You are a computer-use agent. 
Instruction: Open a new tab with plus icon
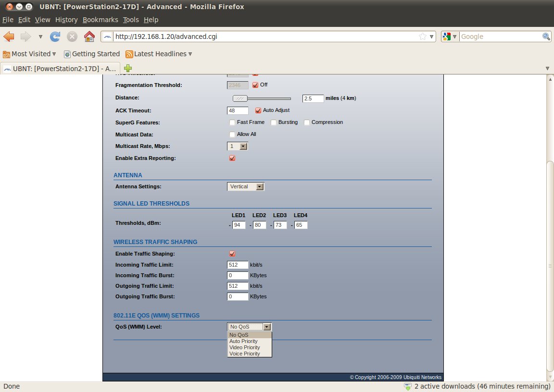(128, 68)
